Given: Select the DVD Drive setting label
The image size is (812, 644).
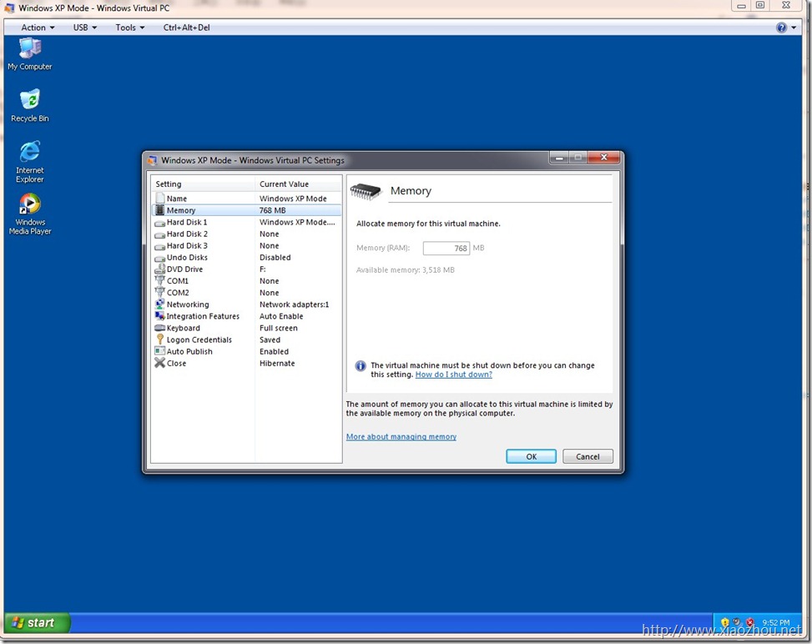Looking at the screenshot, I should (x=185, y=269).
